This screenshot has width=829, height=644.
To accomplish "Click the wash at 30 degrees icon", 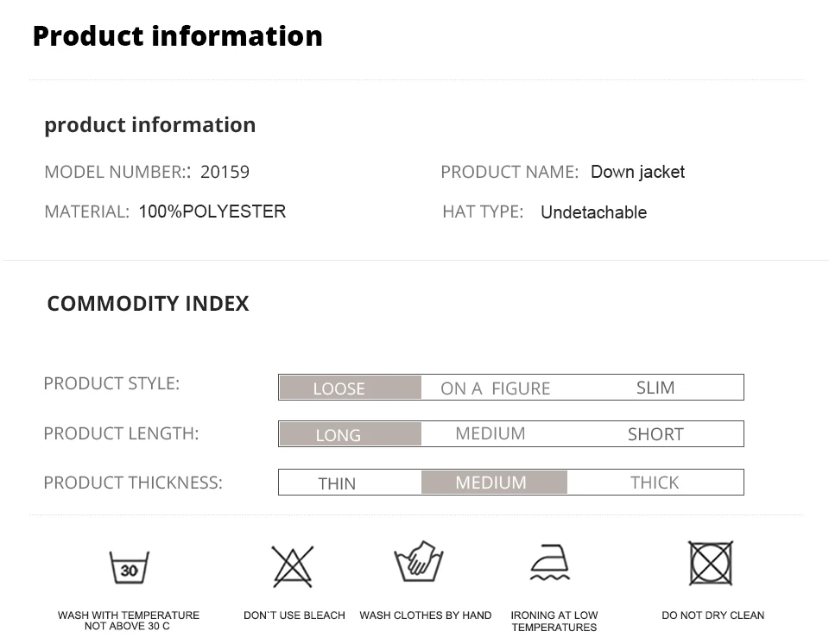I will pyautogui.click(x=130, y=567).
